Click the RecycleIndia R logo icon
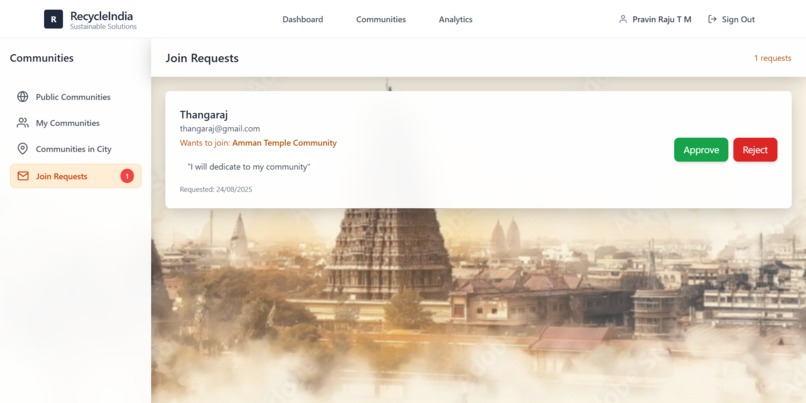This screenshot has width=806, height=403. pyautogui.click(x=53, y=19)
